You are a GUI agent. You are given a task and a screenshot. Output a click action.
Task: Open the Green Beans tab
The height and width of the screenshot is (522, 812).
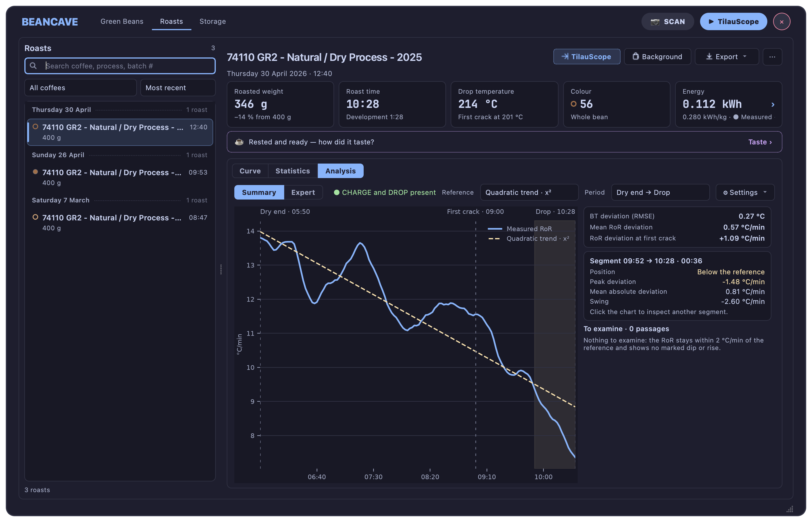click(x=122, y=21)
